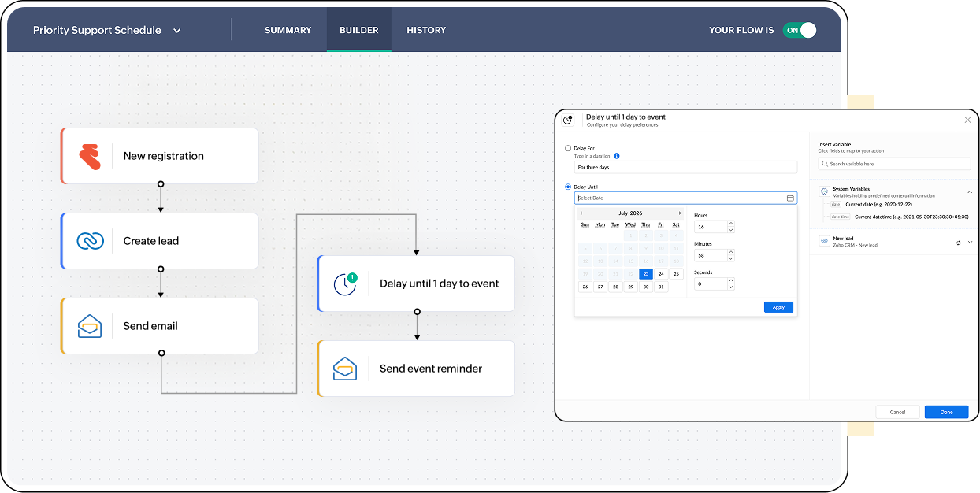The image size is (980, 493).
Task: Click the clock icon on the Delay step
Action: tap(345, 284)
